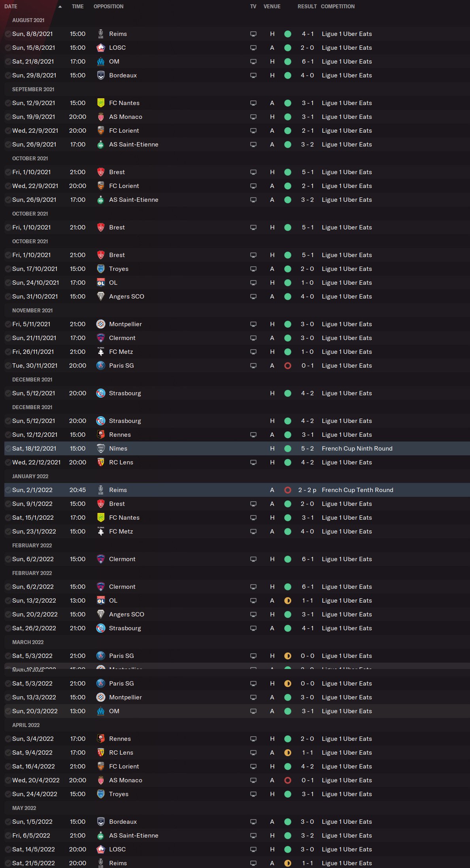
Task: Click TV icon on Reims 8/8/2021 row
Action: 253,34
